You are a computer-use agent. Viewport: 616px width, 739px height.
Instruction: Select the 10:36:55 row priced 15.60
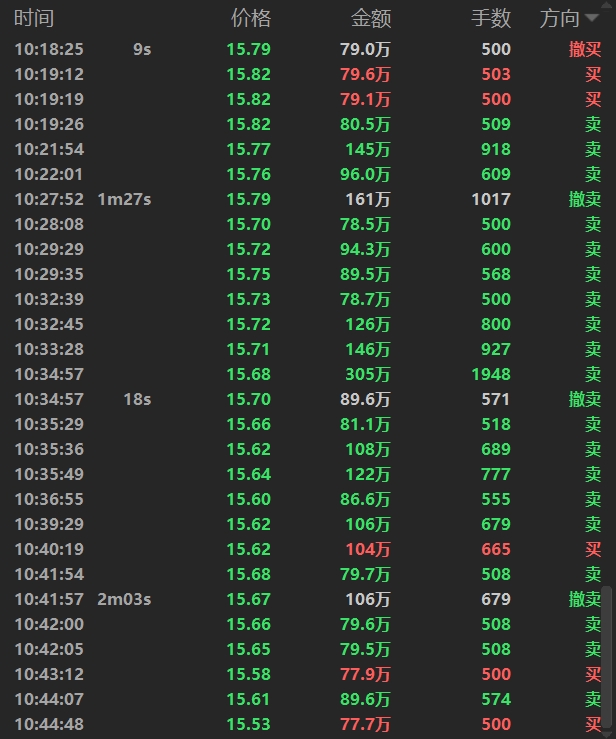tap(300, 499)
